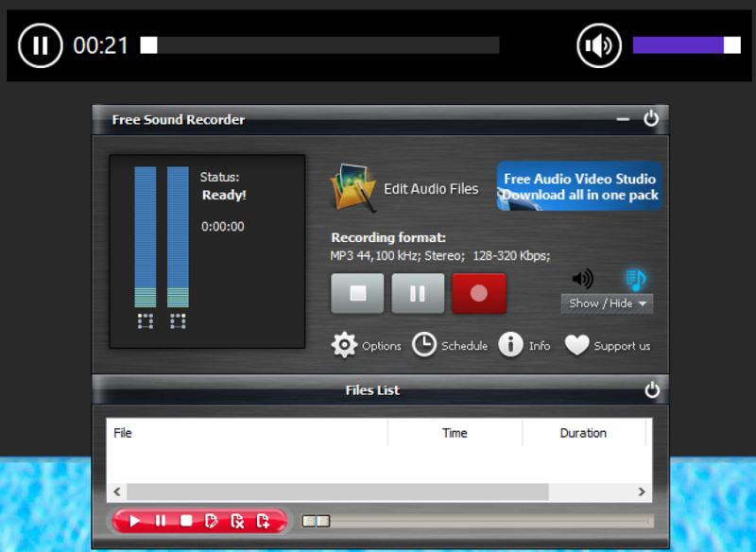Sort by the Duration column header
The height and width of the screenshot is (552, 756).
tap(583, 433)
